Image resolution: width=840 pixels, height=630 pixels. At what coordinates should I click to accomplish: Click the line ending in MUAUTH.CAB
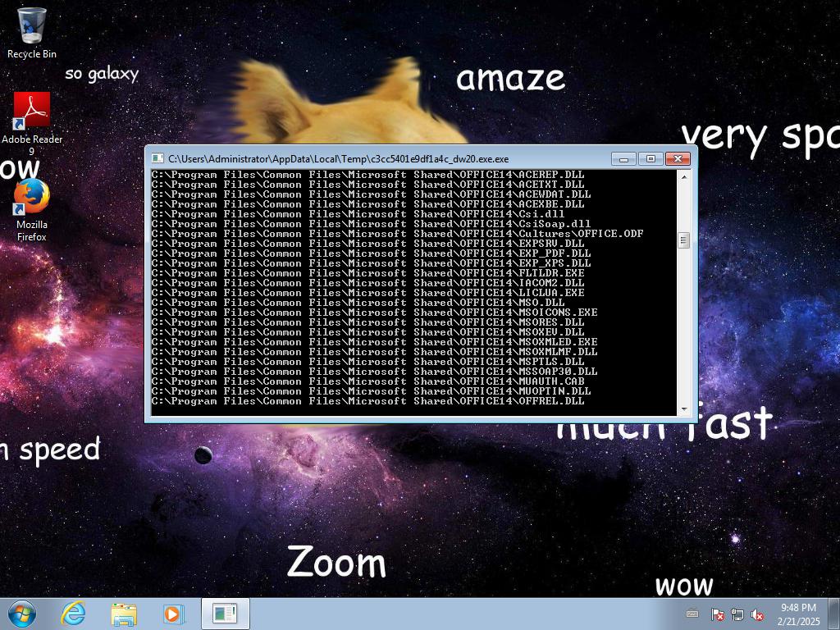[367, 381]
